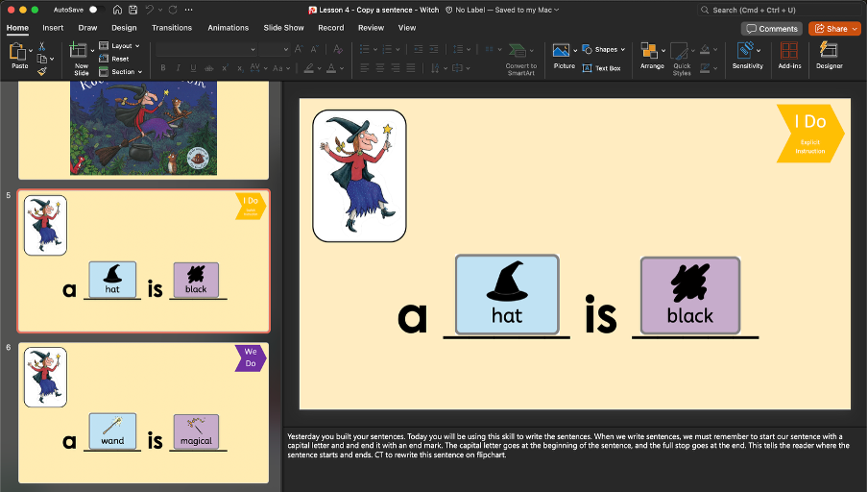
Task: Open the Draw tab
Action: click(x=87, y=28)
